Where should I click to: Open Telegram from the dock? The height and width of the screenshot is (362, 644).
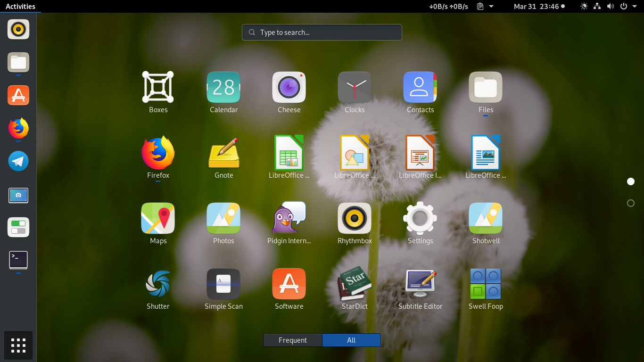coord(18,161)
